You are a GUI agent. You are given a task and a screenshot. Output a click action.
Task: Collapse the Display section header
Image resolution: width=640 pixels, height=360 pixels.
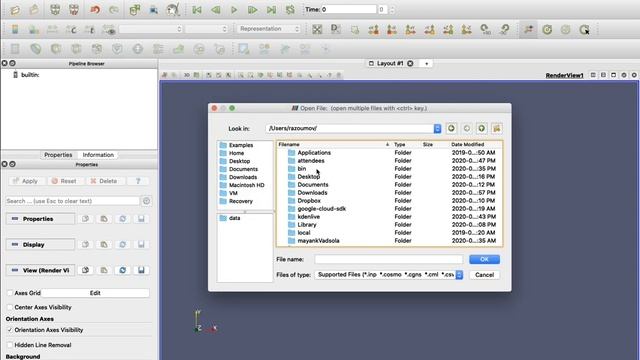(x=40, y=244)
